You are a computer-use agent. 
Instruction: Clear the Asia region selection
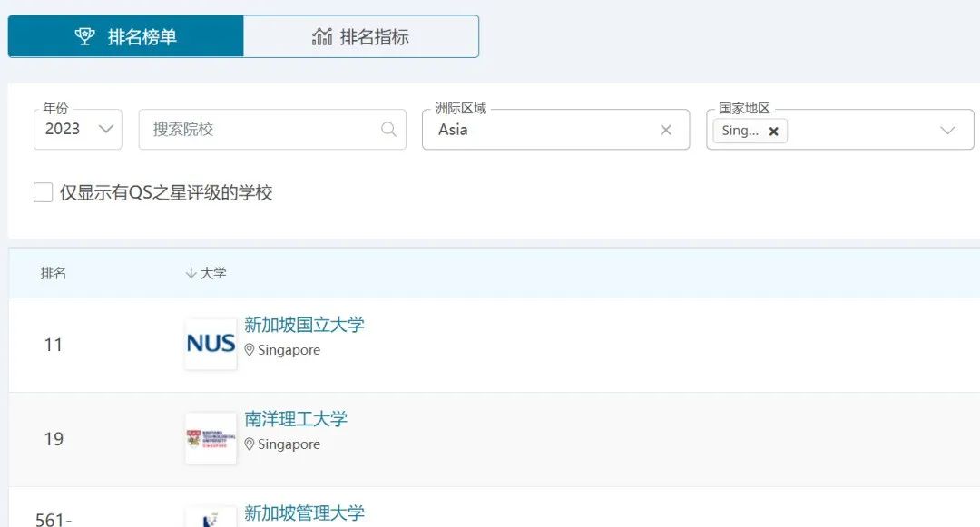[x=666, y=130]
